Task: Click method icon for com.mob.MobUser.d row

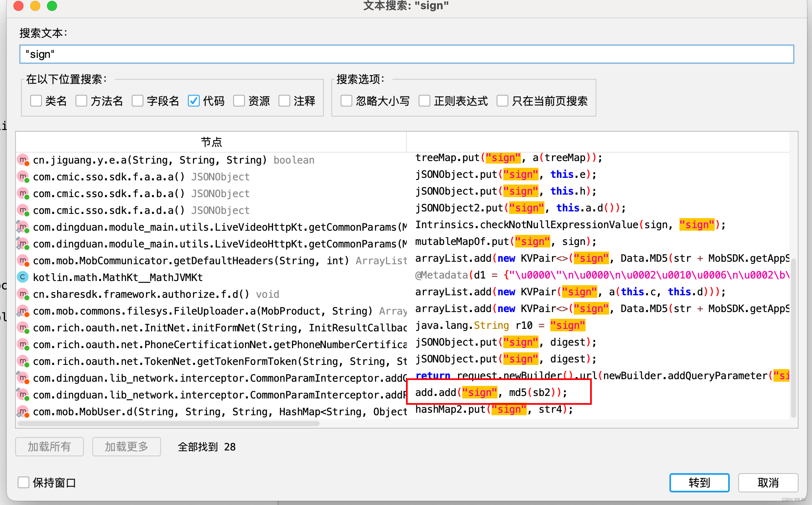Action: coord(23,412)
